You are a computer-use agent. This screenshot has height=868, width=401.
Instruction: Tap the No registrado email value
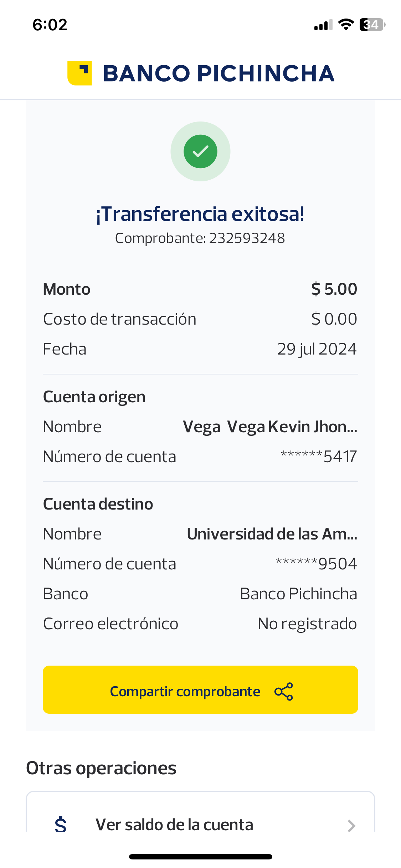(307, 624)
